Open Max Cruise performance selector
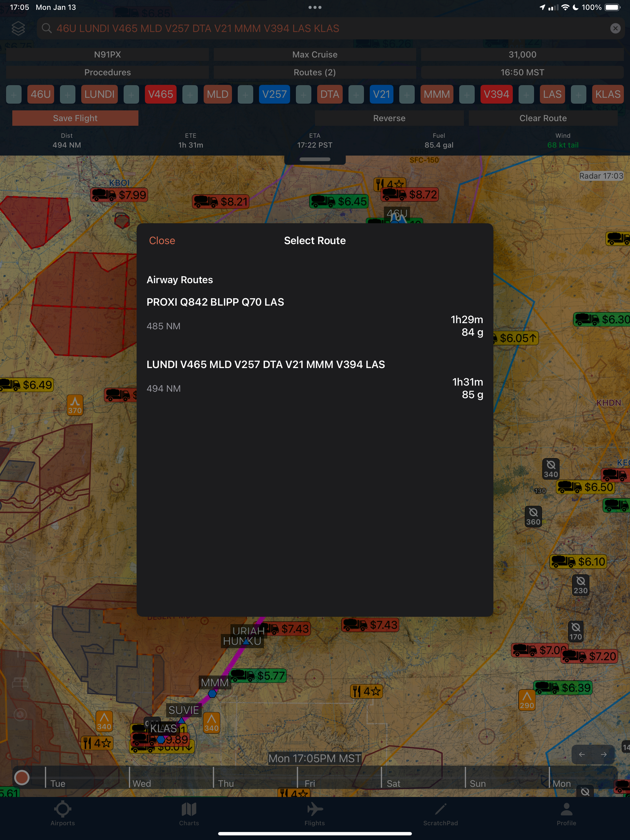 coord(315,55)
